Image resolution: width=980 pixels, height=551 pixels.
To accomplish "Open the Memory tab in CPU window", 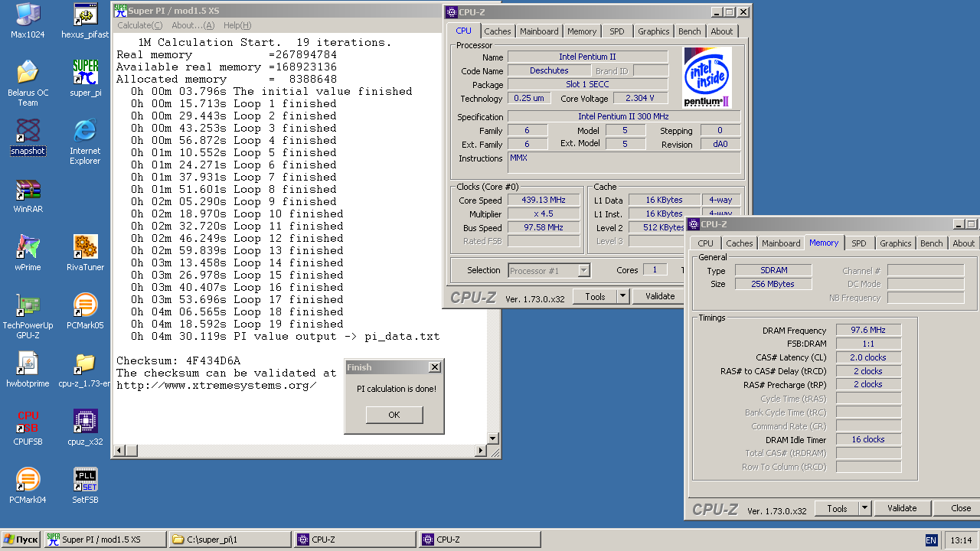I will pyautogui.click(x=582, y=31).
